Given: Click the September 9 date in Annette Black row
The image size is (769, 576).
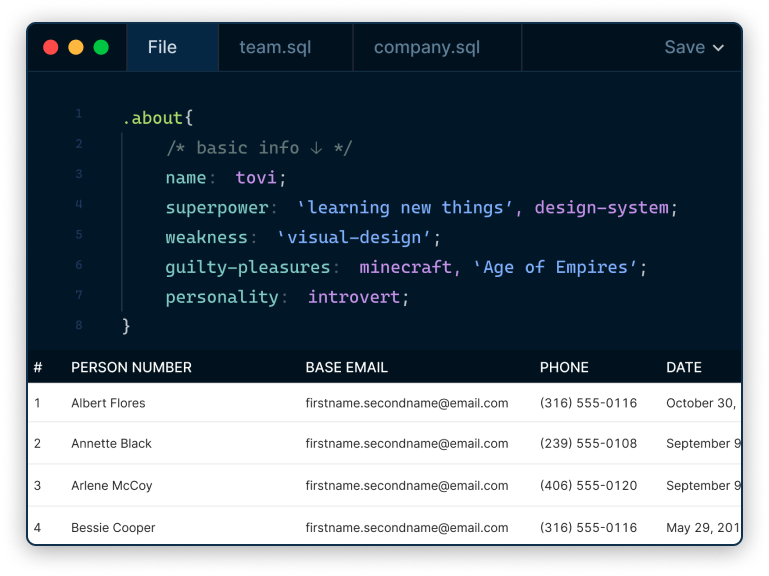Looking at the screenshot, I should (x=703, y=444).
